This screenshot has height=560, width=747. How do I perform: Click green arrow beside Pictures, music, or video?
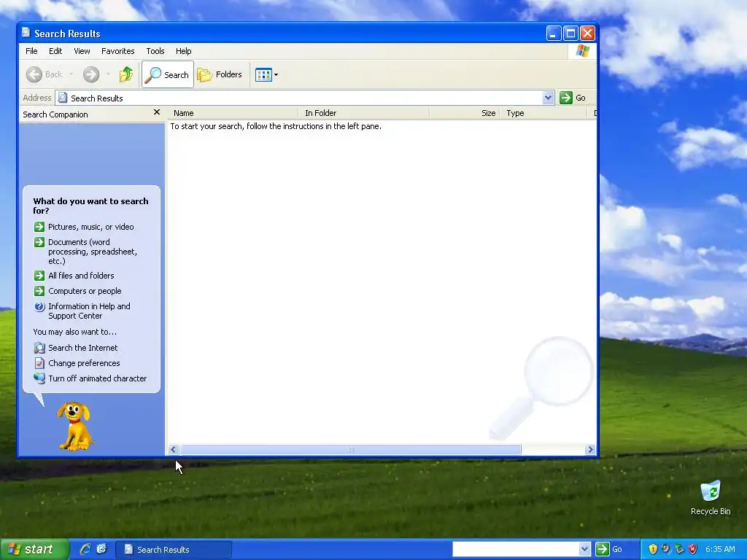(39, 227)
